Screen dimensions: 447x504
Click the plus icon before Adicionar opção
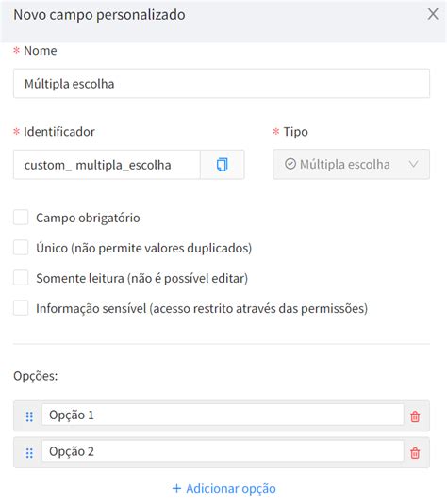pos(176,488)
